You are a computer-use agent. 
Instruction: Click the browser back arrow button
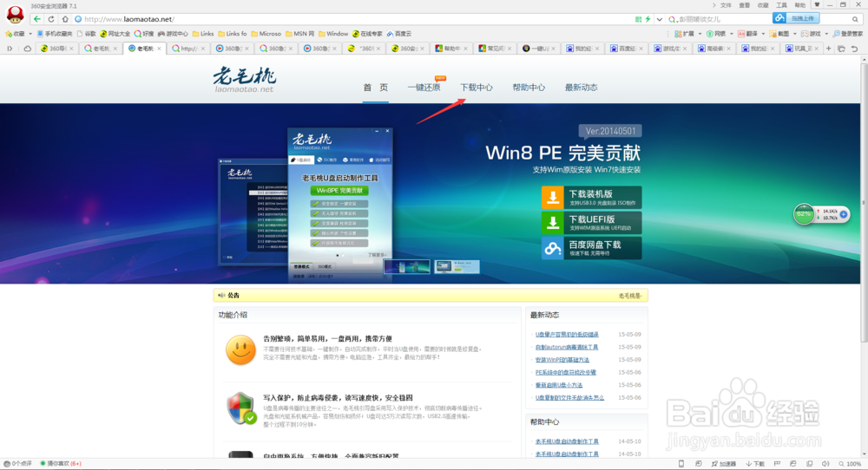(37, 19)
